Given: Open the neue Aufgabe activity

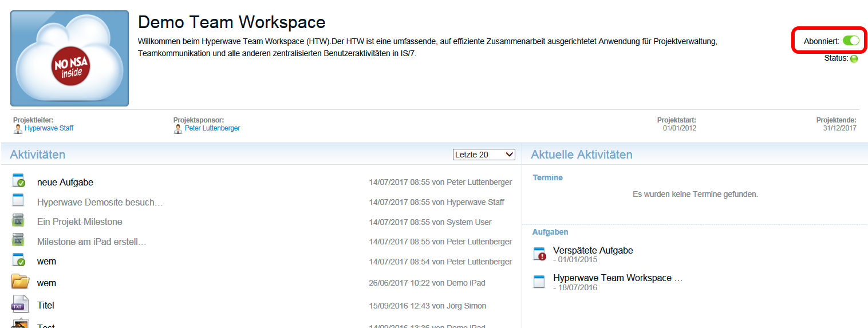Looking at the screenshot, I should 65,182.
